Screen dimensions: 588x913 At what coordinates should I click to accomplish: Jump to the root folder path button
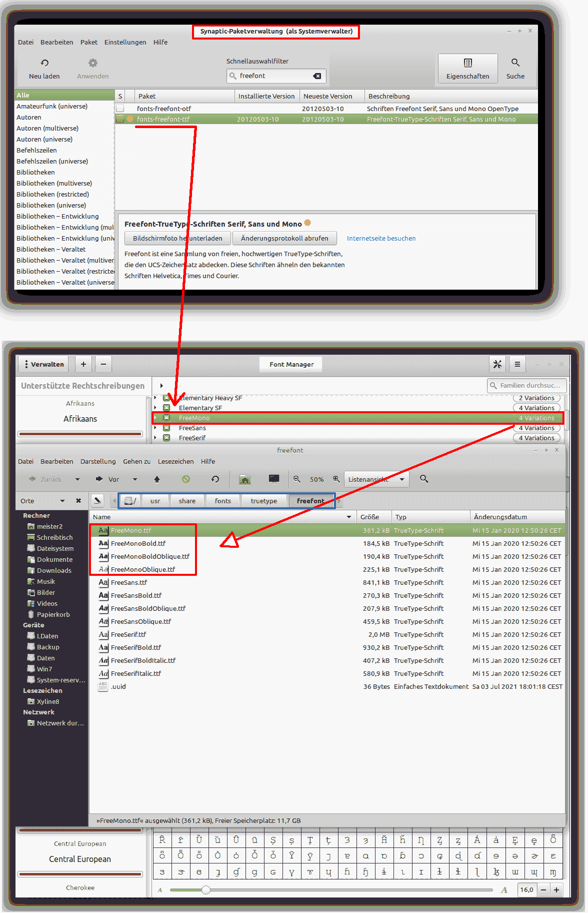tap(130, 501)
